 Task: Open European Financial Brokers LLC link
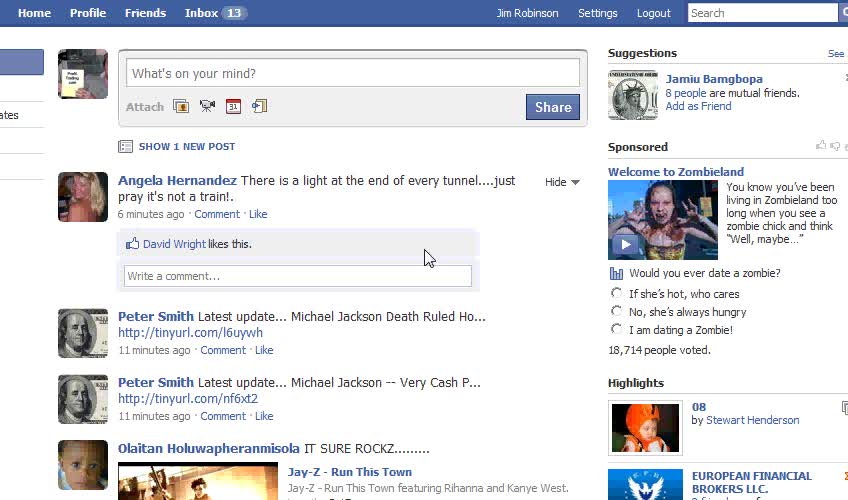pos(752,482)
